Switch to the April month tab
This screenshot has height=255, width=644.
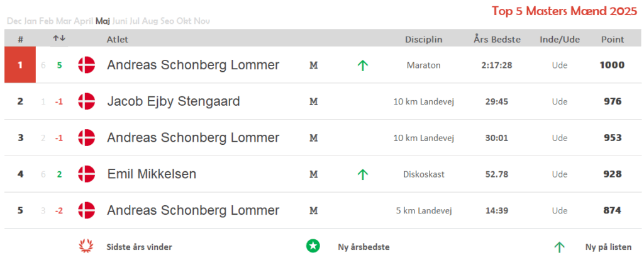(84, 21)
